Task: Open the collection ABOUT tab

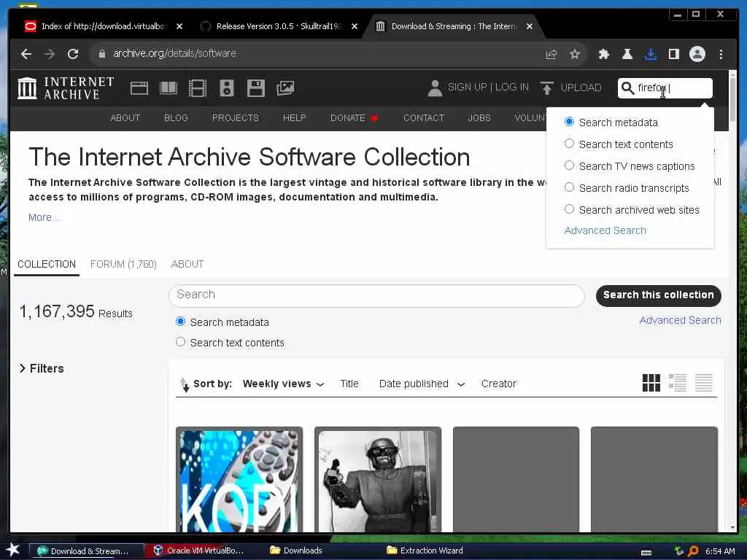Action: (x=187, y=264)
